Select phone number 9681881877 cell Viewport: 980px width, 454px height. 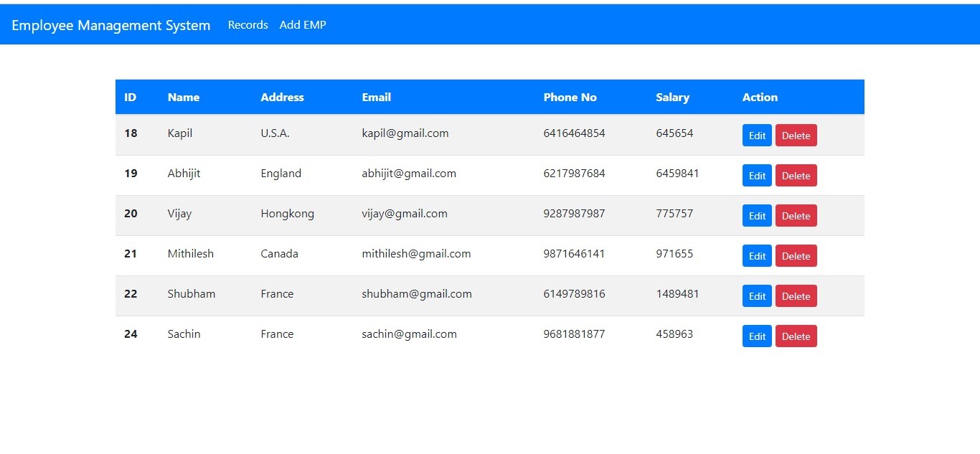click(x=574, y=334)
